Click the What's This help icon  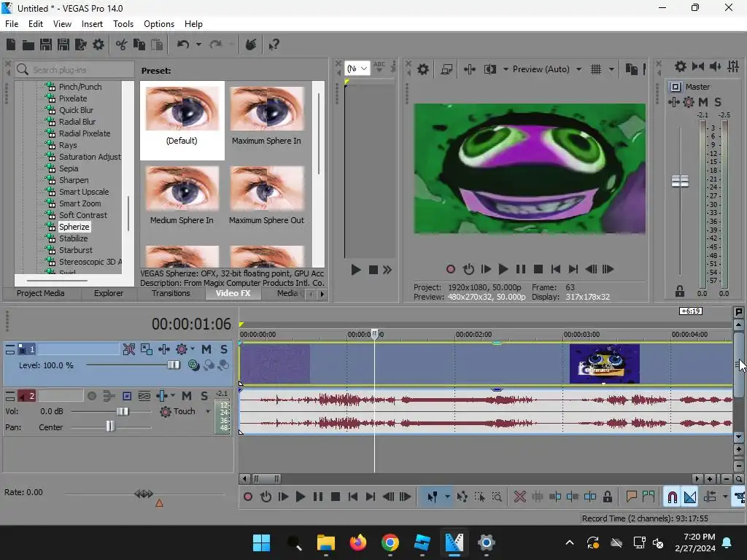click(274, 44)
